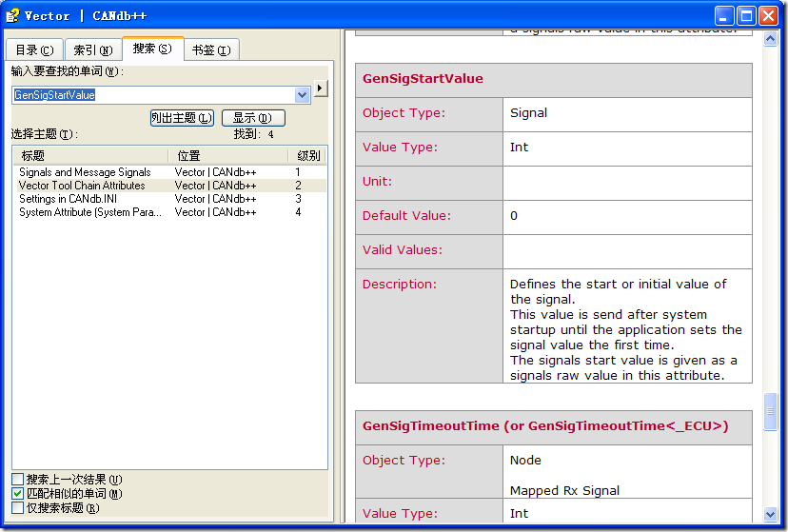This screenshot has height=532, width=788.
Task: Click the GenSigTimeoutTime table heading
Action: coord(545,426)
